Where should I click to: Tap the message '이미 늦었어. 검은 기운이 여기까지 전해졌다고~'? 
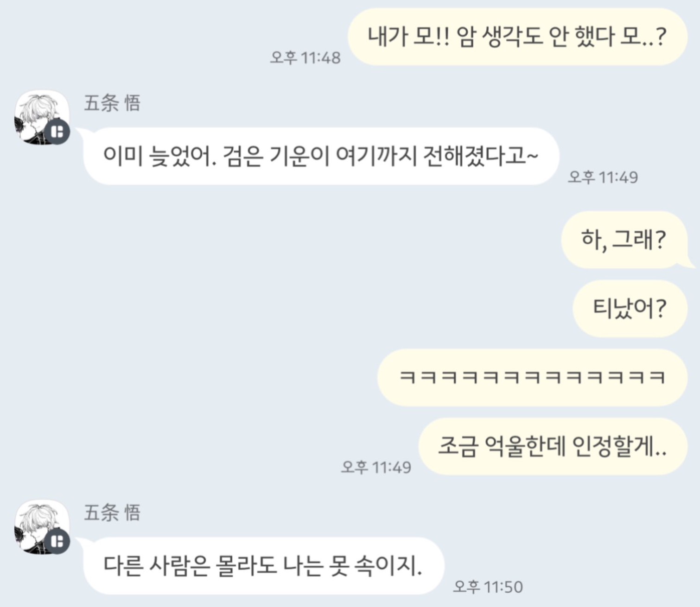321,156
